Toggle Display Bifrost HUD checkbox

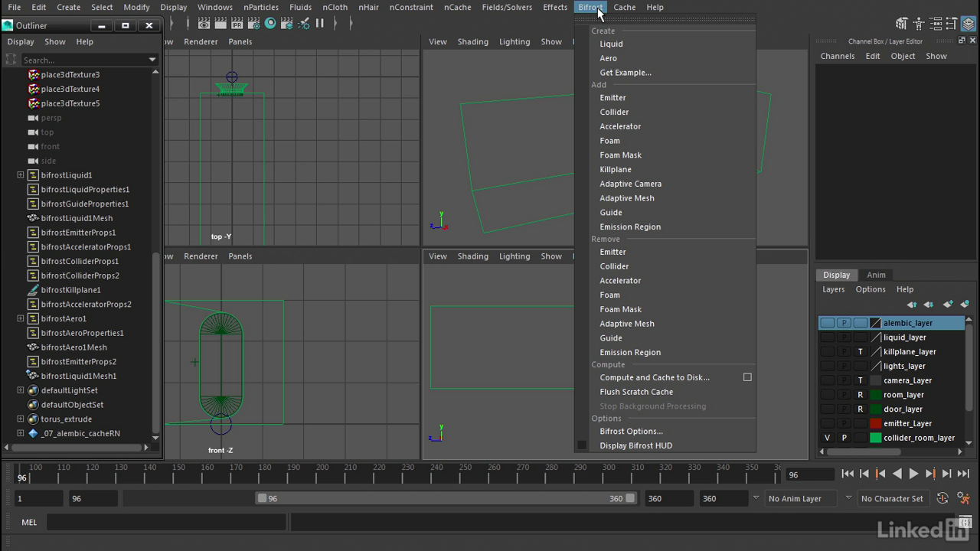[x=582, y=445]
